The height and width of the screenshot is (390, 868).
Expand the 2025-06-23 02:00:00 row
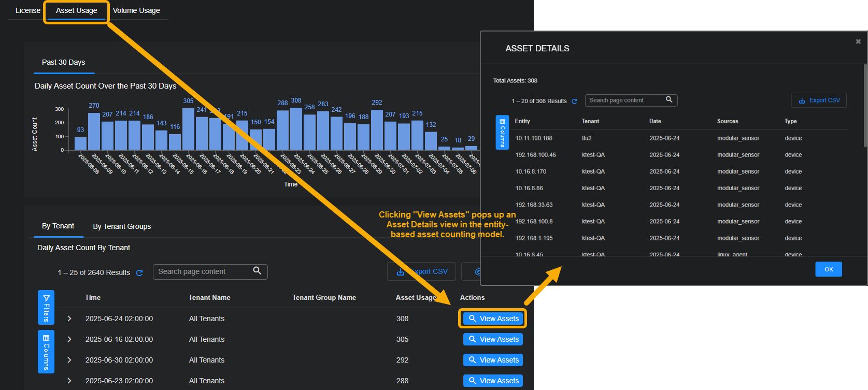(x=69, y=381)
